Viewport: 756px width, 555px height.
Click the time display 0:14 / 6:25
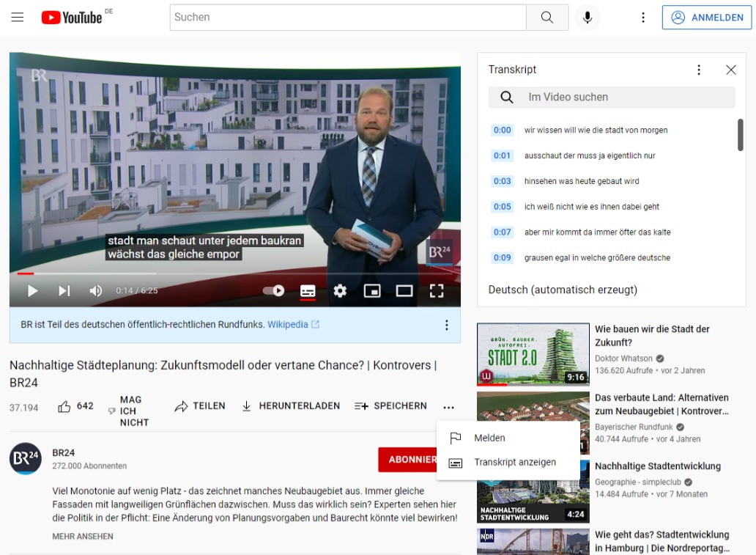[x=137, y=290]
